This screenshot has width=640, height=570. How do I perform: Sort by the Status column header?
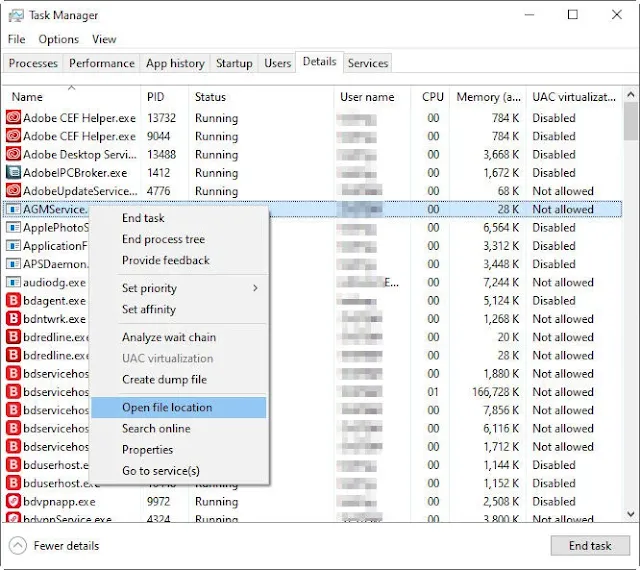261,97
